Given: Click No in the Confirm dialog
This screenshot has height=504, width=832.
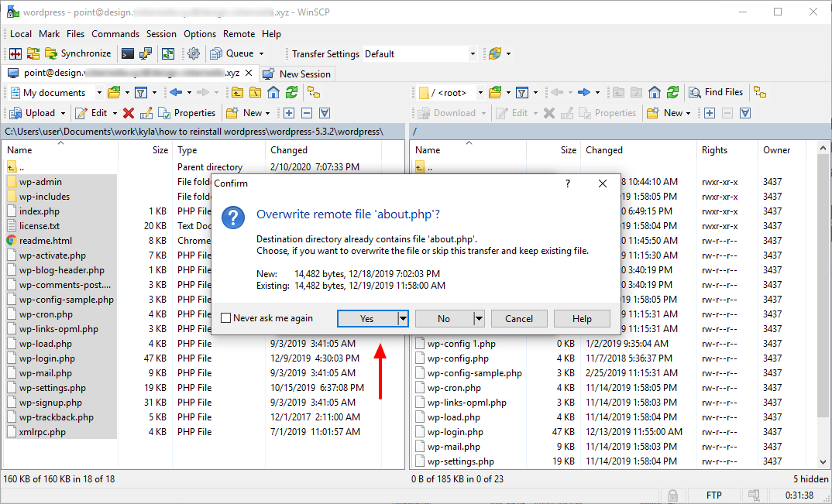Looking at the screenshot, I should pos(444,319).
